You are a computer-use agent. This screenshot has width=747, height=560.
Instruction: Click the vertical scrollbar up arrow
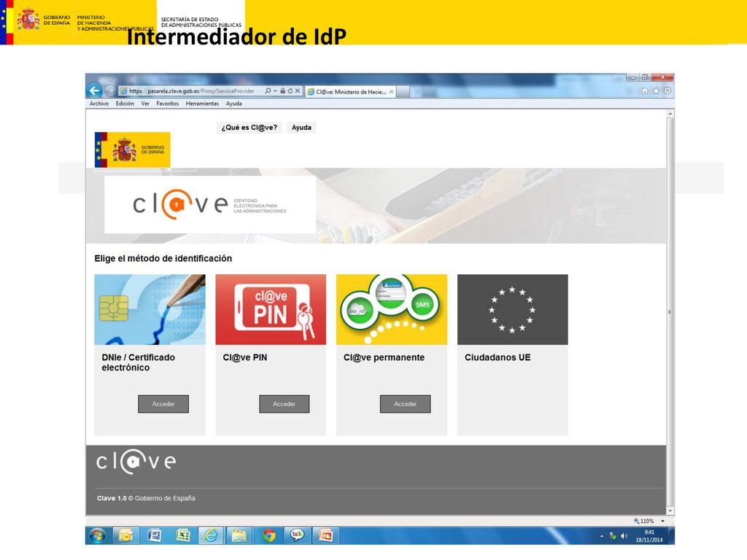click(670, 114)
